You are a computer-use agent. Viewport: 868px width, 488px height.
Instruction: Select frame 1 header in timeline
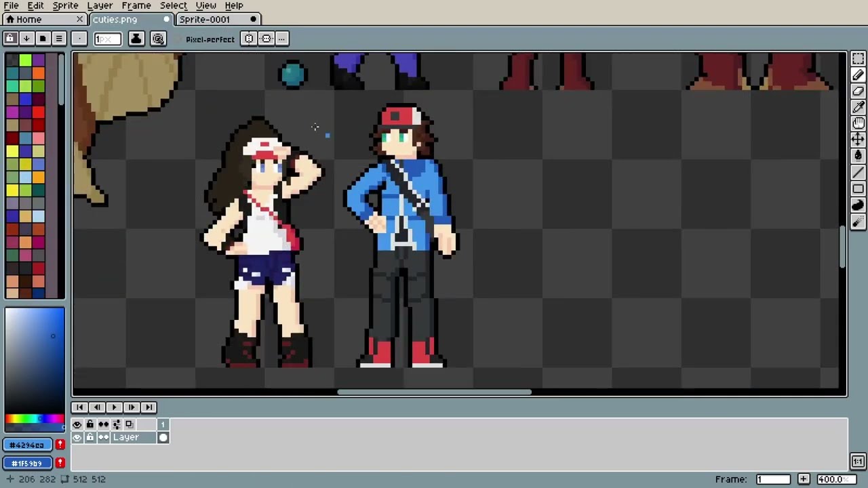(163, 424)
